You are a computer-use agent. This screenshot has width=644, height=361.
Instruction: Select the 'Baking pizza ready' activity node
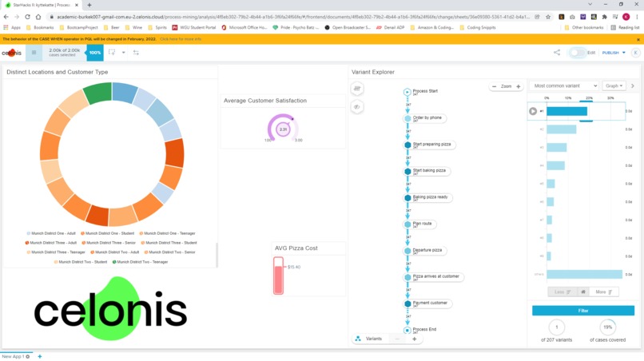(427, 198)
